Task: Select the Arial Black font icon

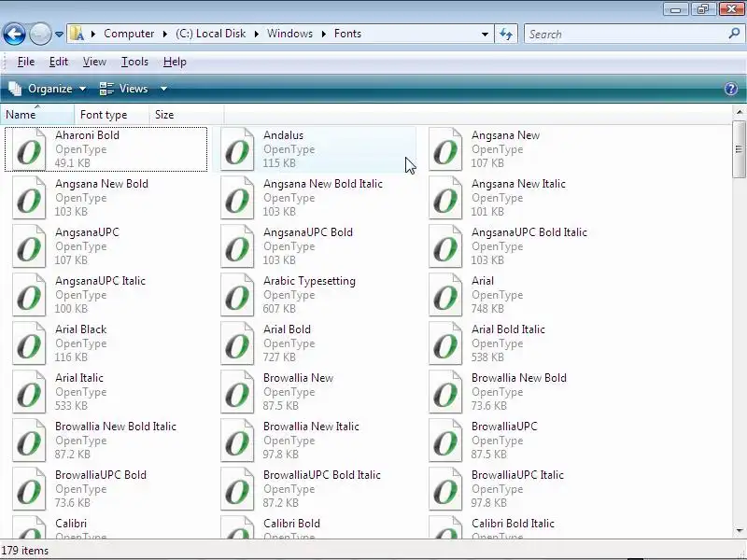Action: pos(29,343)
